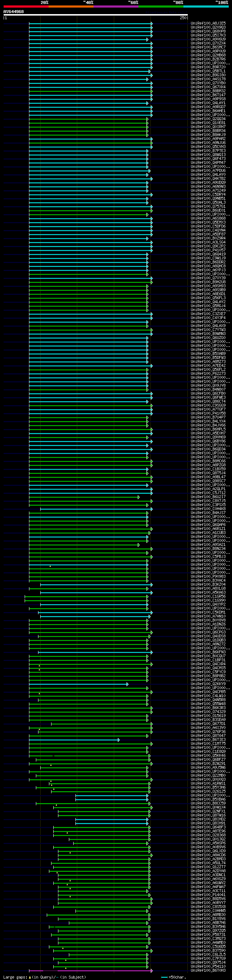Viewport: 232px width, 980px height.
Task: Click entry UniRef100_Q5CVH3
Action: click(208, 147)
